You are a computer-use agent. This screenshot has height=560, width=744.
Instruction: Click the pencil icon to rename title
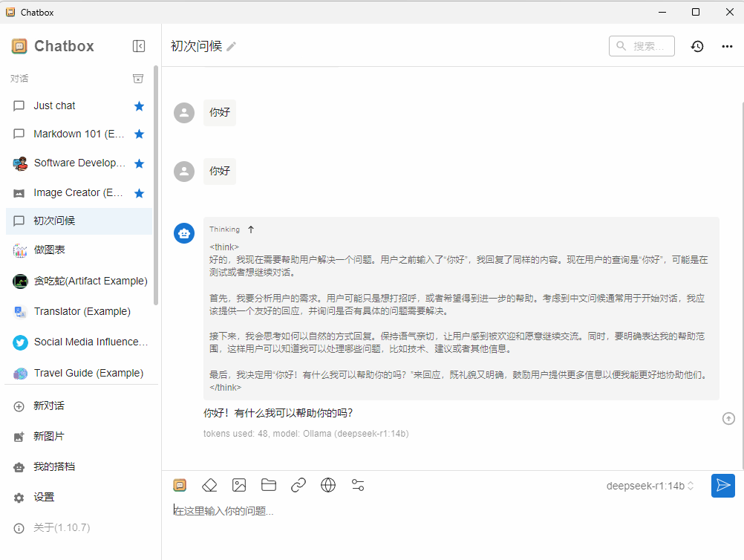[231, 47]
